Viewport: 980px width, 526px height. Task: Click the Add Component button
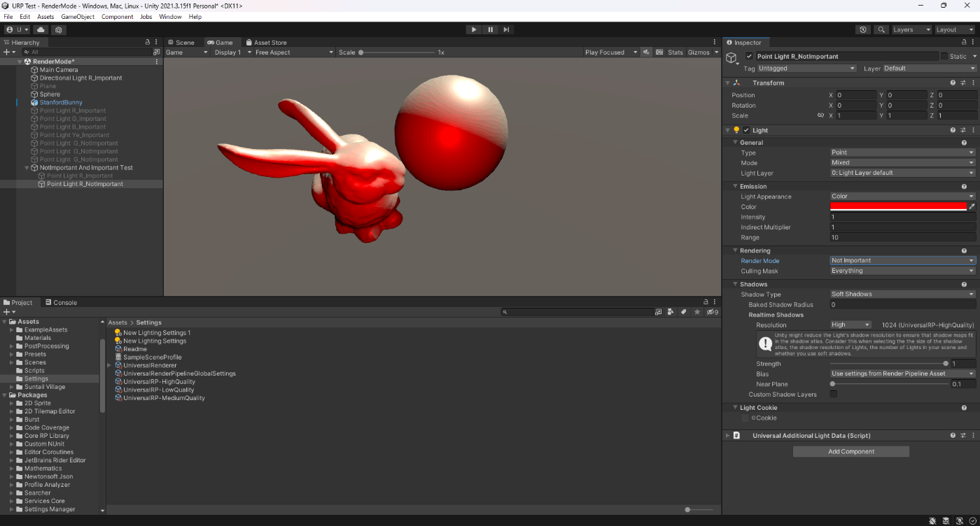850,452
